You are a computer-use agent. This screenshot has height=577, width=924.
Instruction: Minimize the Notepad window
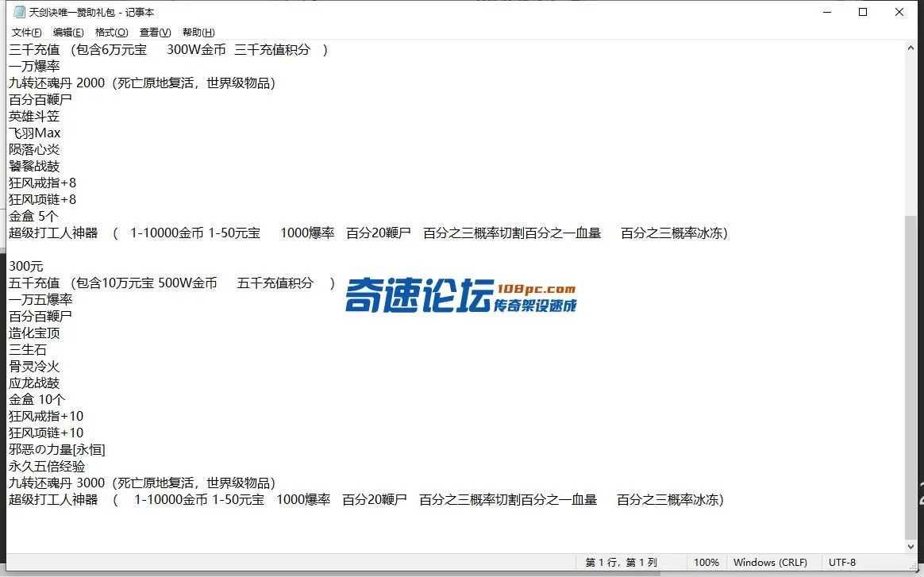(827, 12)
